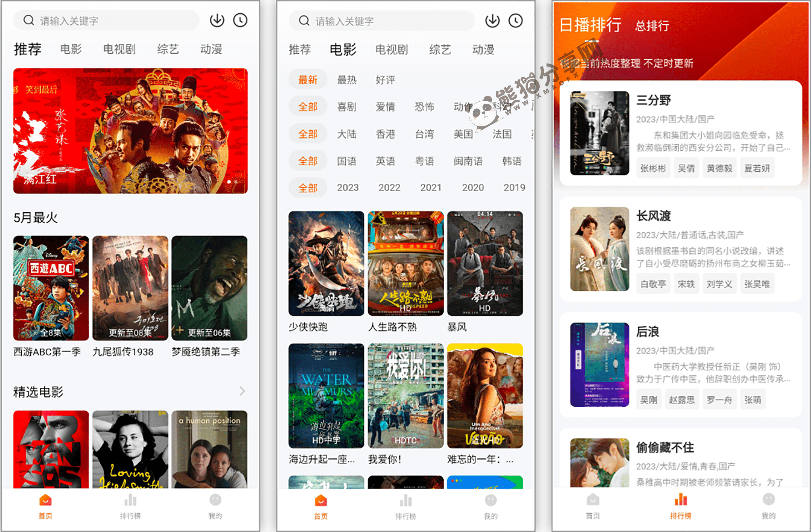This screenshot has height=532, width=811.
Task: Tap 首页 home icon in middle screen
Action: click(321, 501)
